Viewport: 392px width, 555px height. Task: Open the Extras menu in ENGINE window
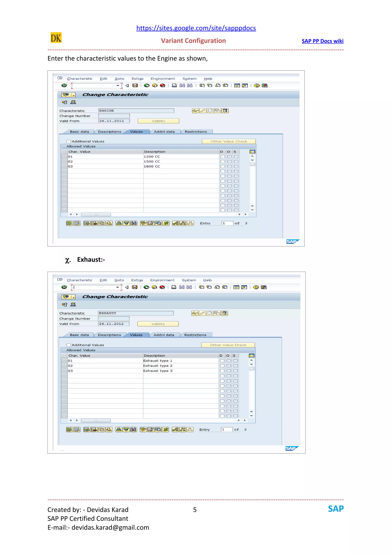coord(137,79)
